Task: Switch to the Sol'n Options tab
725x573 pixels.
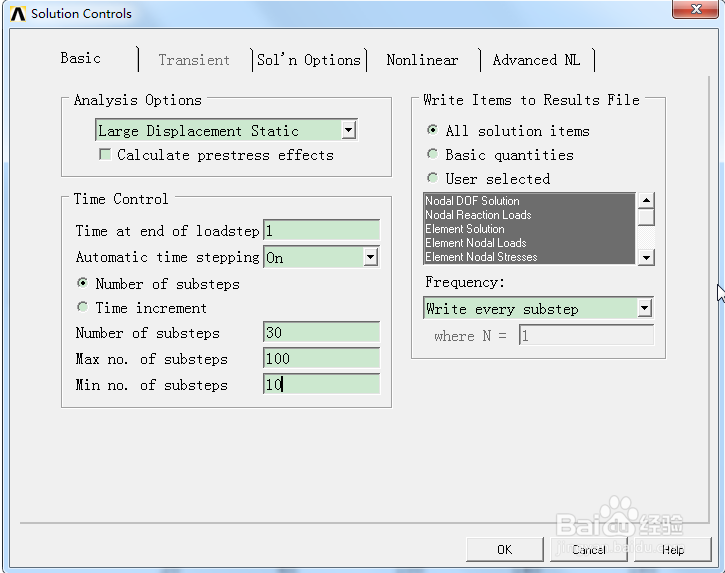Action: click(308, 60)
